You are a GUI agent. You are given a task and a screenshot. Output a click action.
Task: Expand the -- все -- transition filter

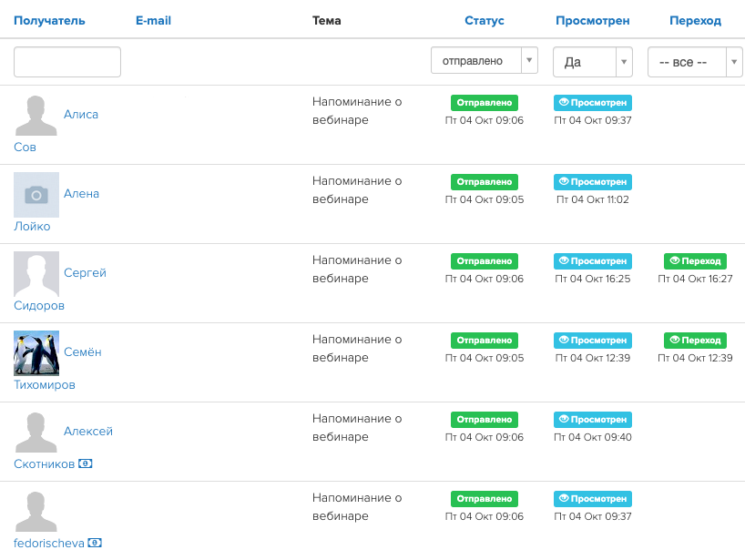point(695,62)
